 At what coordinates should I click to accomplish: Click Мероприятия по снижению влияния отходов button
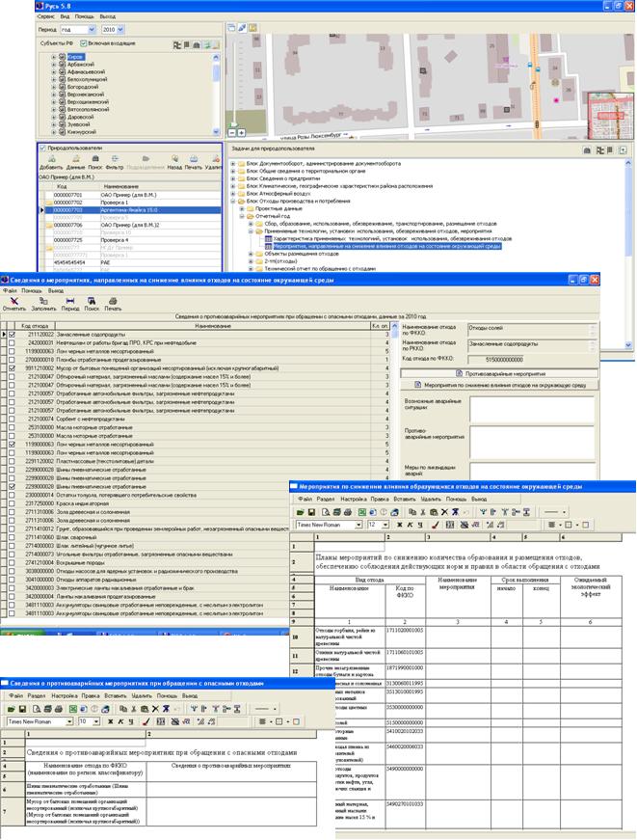click(x=503, y=385)
